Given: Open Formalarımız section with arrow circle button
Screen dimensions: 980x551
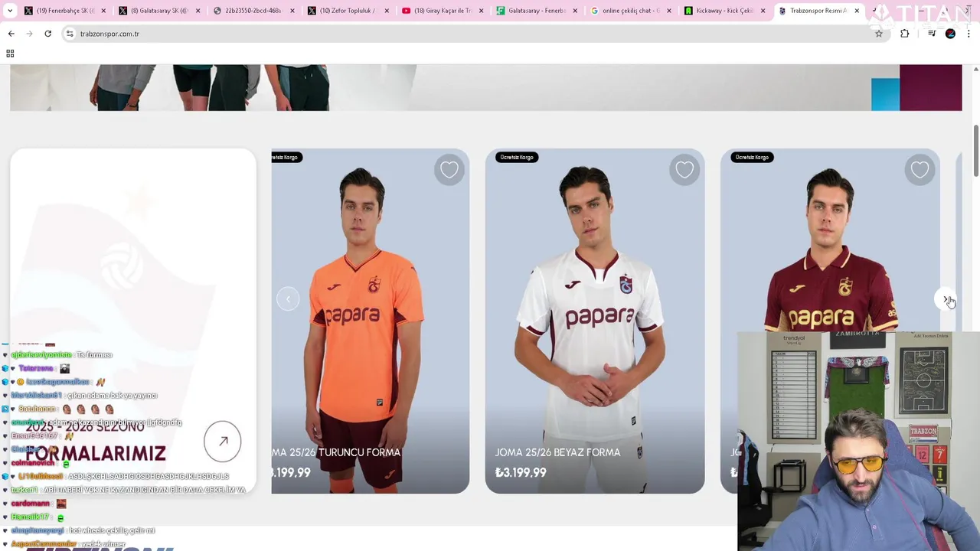Looking at the screenshot, I should [x=223, y=442].
